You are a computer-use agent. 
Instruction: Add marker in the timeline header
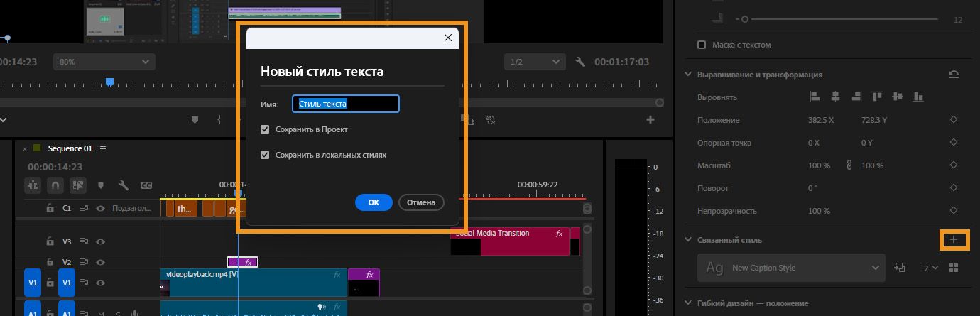[101, 185]
